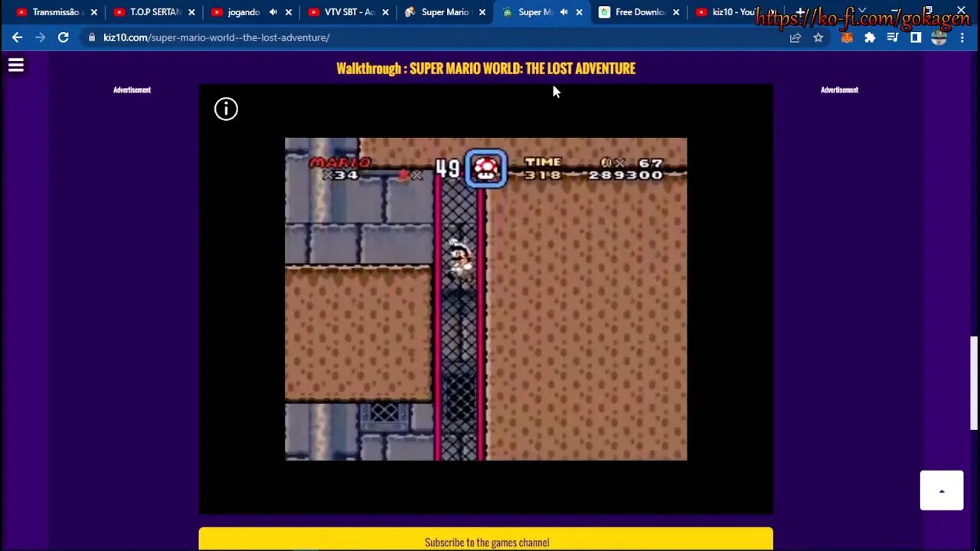Image resolution: width=980 pixels, height=551 pixels.
Task: Close the T.O.P SERTAN tab
Action: [191, 12]
